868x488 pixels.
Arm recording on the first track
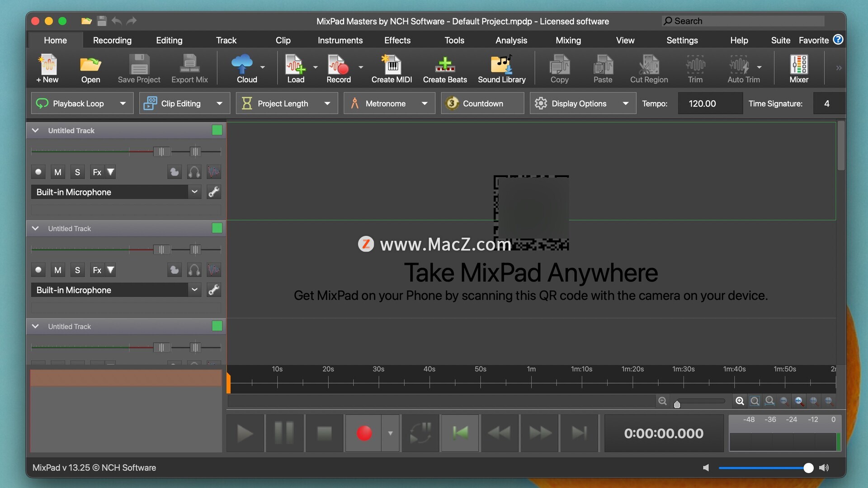[38, 172]
